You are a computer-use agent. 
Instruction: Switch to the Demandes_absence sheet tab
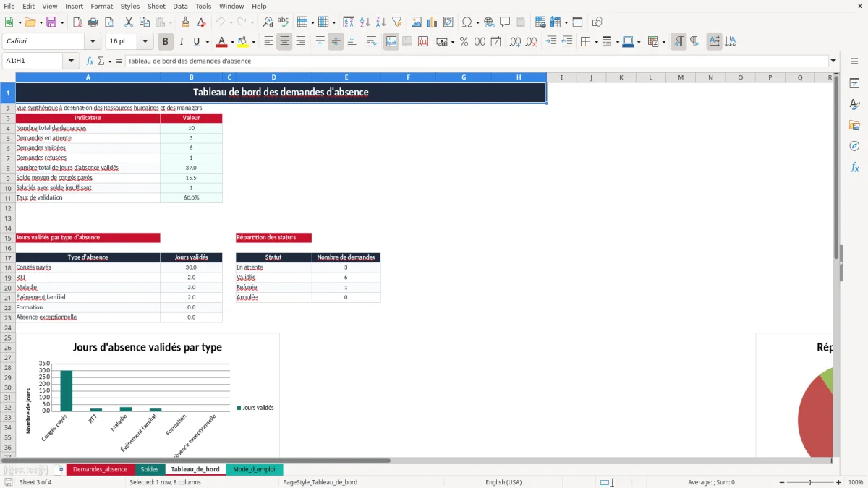click(100, 469)
